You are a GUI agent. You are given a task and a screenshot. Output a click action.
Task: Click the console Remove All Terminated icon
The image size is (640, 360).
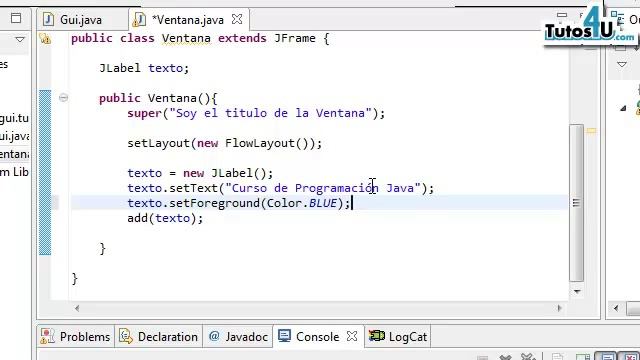point(528,358)
